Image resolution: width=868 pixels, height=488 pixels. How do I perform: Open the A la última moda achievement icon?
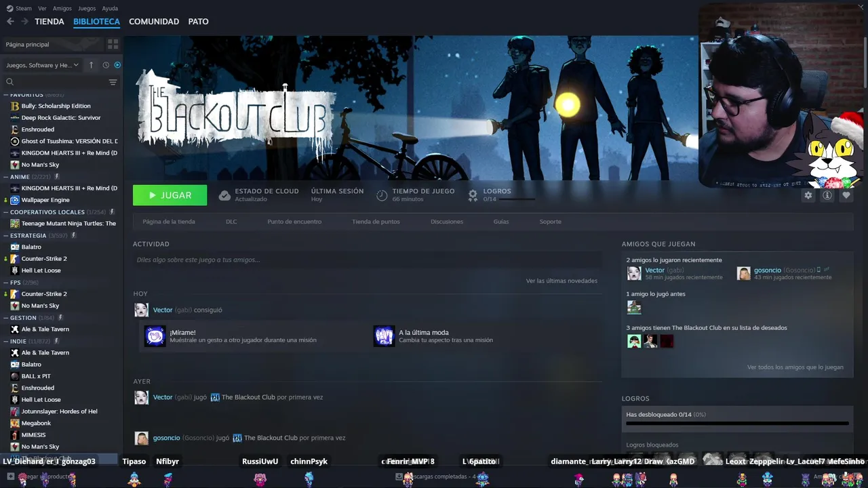click(x=384, y=335)
